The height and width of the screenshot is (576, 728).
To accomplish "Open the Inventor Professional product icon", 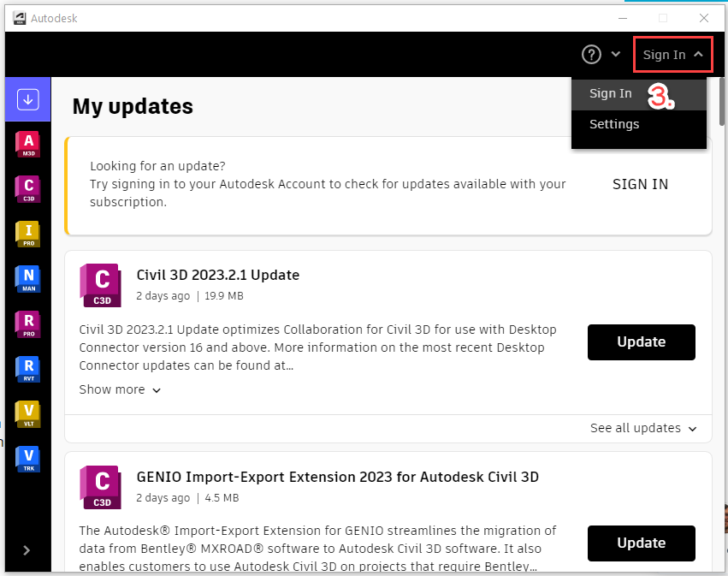I will coord(27,234).
